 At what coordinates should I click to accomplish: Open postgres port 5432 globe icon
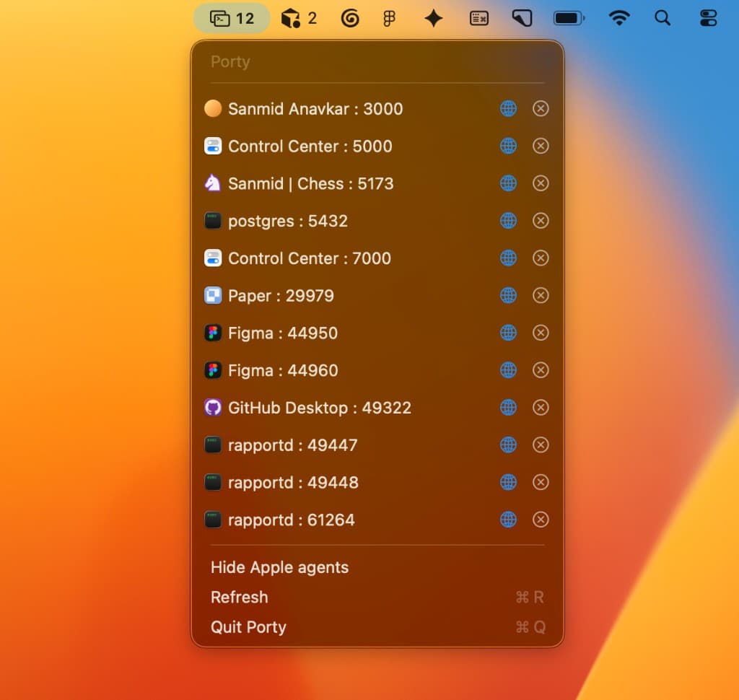pyautogui.click(x=508, y=221)
